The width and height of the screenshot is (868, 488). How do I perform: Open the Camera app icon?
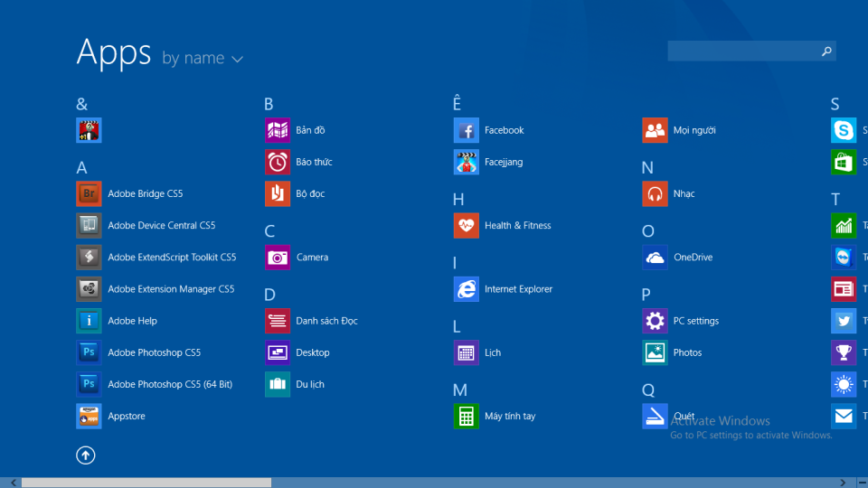click(278, 258)
